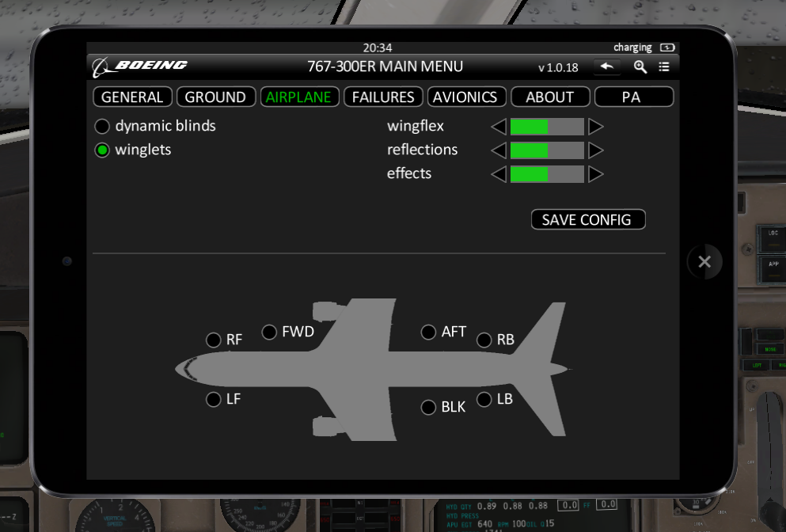Click the PA button

point(633,97)
